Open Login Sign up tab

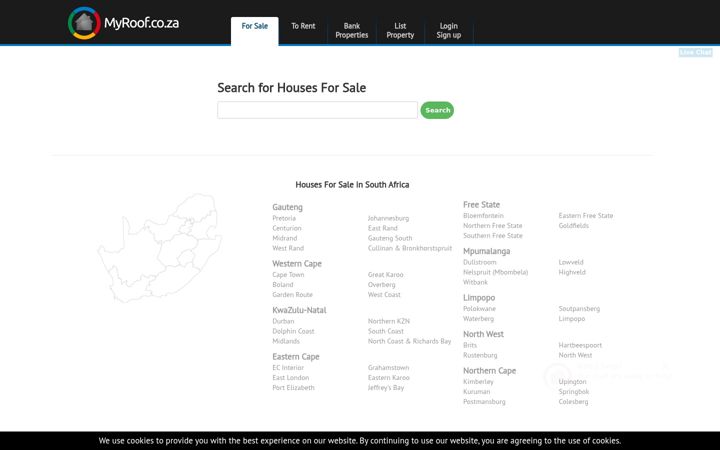[x=449, y=30]
